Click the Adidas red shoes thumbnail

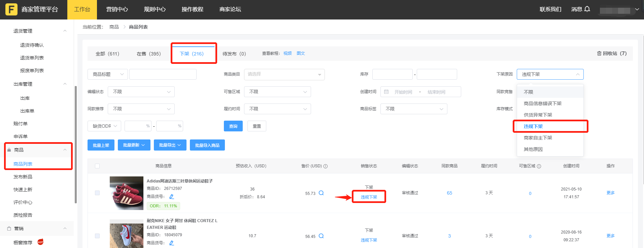tap(127, 193)
